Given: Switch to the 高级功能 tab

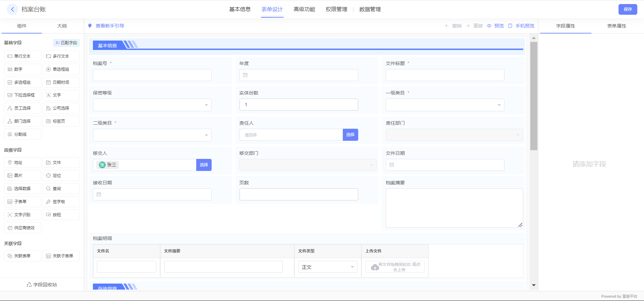Looking at the screenshot, I should pyautogui.click(x=304, y=9).
